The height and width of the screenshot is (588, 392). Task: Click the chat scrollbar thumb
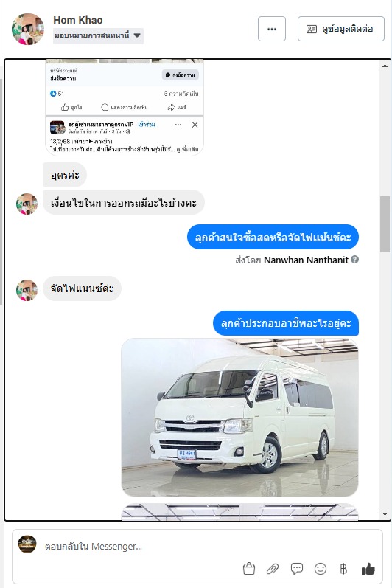click(385, 224)
